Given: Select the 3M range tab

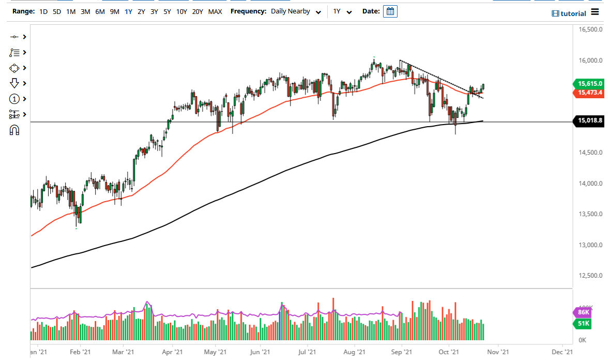Looking at the screenshot, I should coord(84,11).
